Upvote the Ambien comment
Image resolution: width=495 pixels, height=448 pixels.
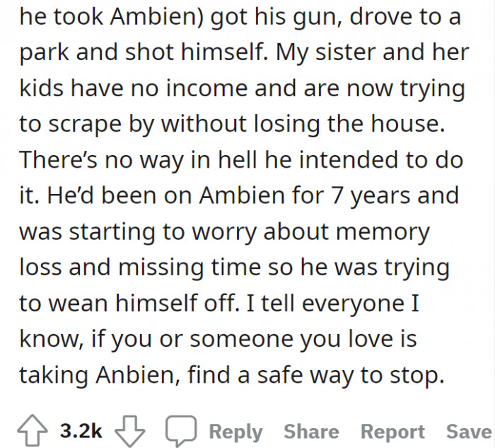(x=33, y=431)
